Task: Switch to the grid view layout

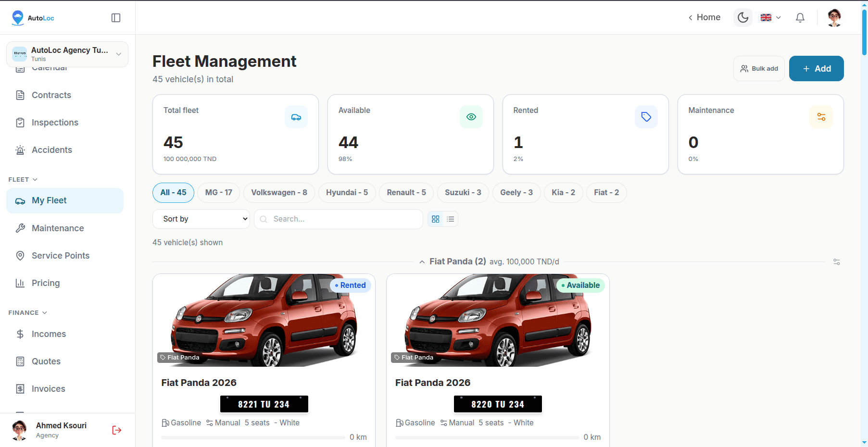Action: [436, 219]
